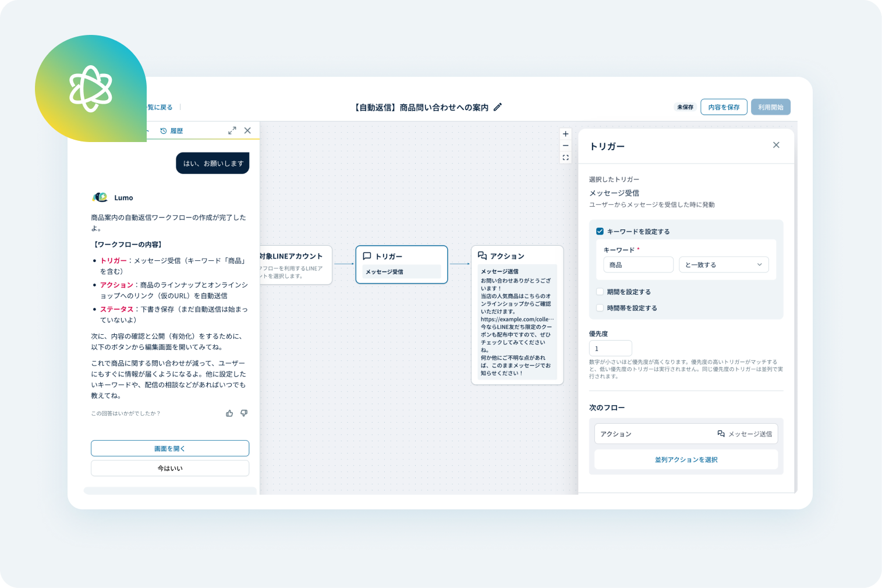Screen dimensions: 882x588
Task: Zoom in on the canvas with plus icon
Action: (x=565, y=134)
